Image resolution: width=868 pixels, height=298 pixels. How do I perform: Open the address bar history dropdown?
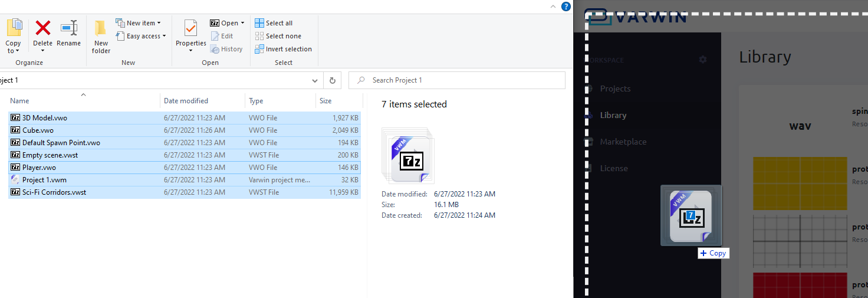[316, 80]
